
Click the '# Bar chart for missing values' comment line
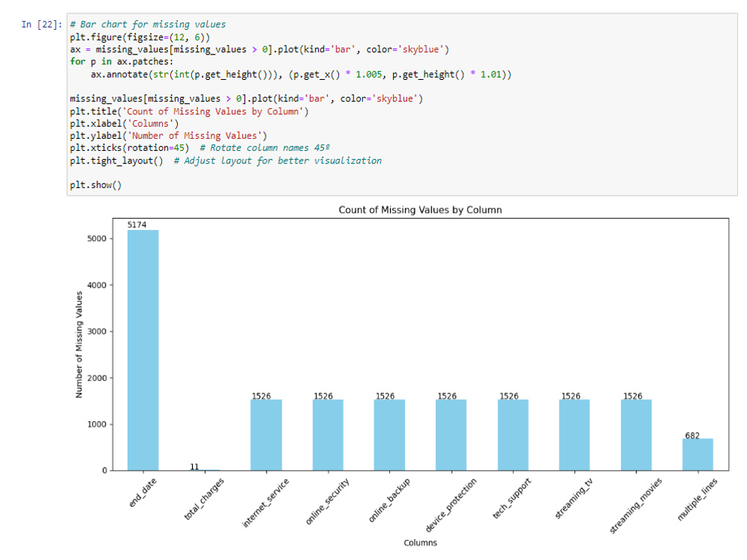[148, 25]
